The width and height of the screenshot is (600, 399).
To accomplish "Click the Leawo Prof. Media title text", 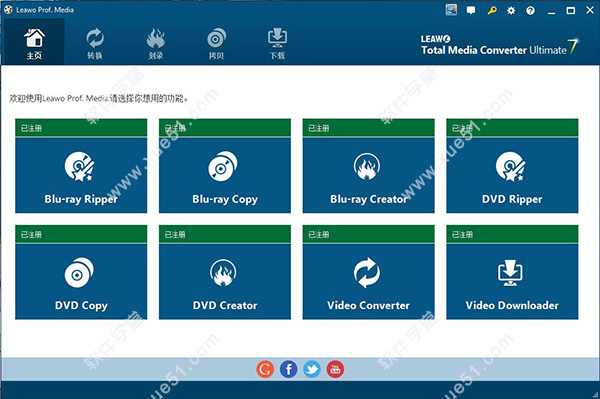I will [x=45, y=10].
